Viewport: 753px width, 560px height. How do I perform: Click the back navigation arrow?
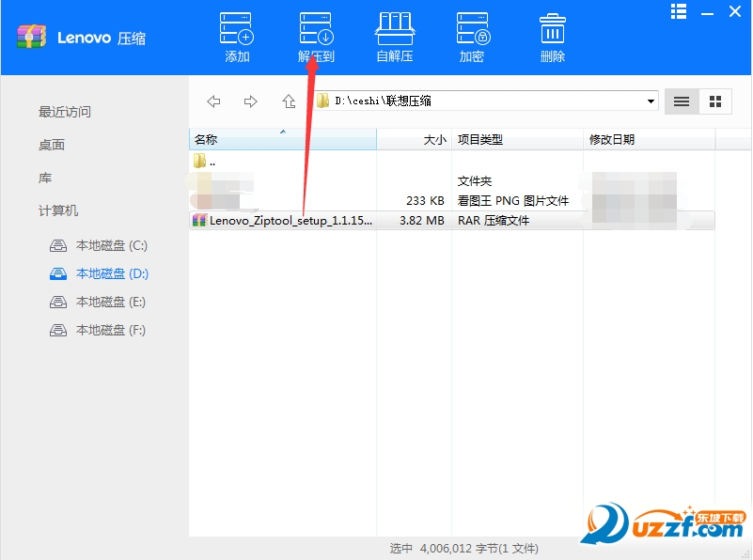pyautogui.click(x=213, y=101)
